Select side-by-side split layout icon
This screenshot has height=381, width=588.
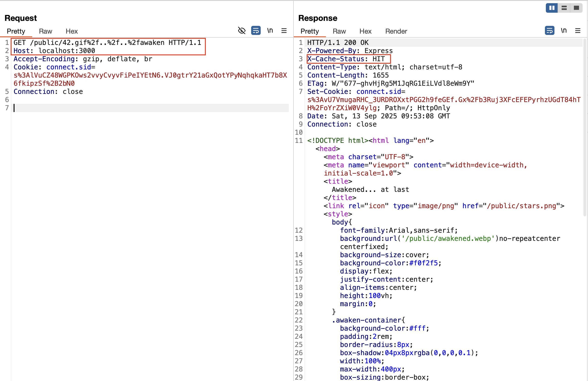tap(552, 8)
